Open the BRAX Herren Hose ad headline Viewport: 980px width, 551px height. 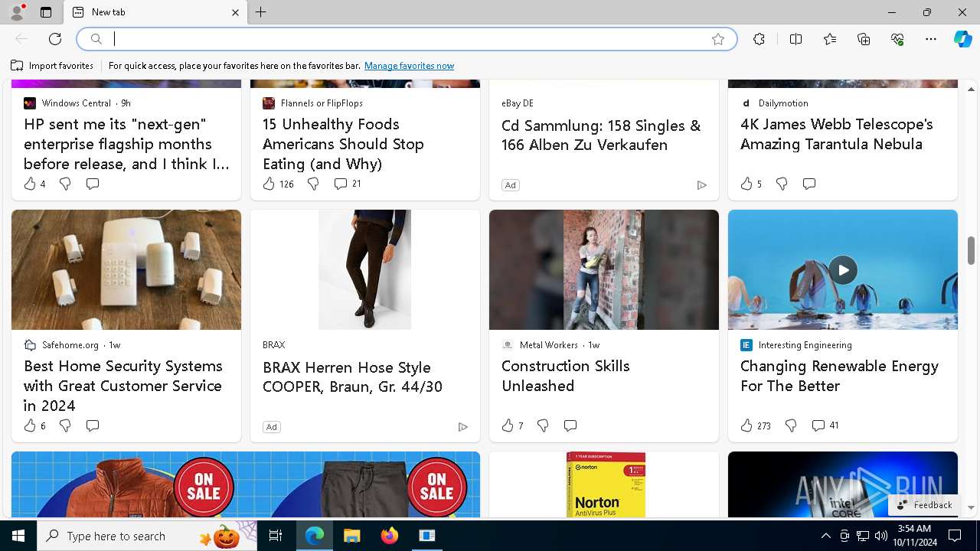(x=352, y=377)
